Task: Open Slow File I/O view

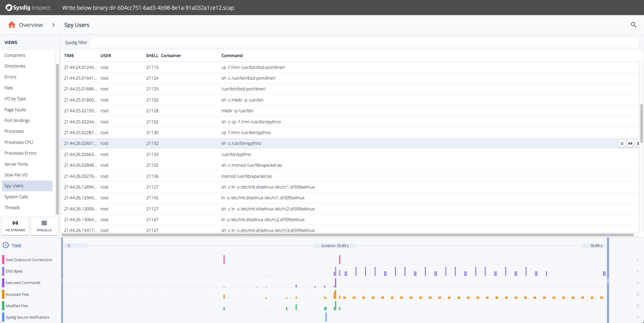Action: [16, 175]
